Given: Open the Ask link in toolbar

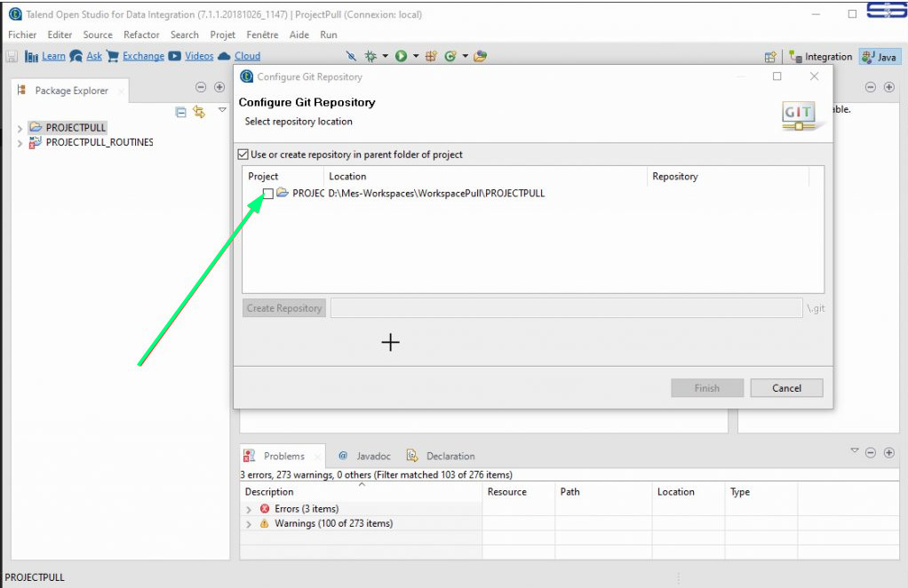Looking at the screenshot, I should [x=94, y=56].
